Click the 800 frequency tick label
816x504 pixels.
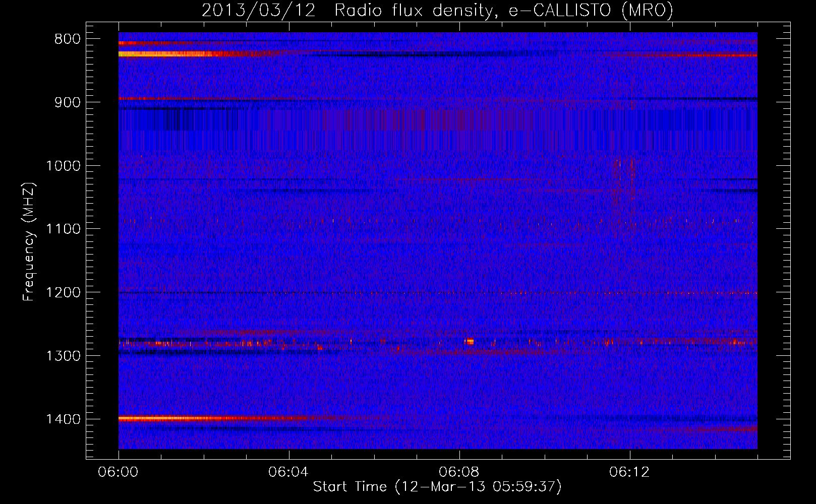pyautogui.click(x=67, y=39)
